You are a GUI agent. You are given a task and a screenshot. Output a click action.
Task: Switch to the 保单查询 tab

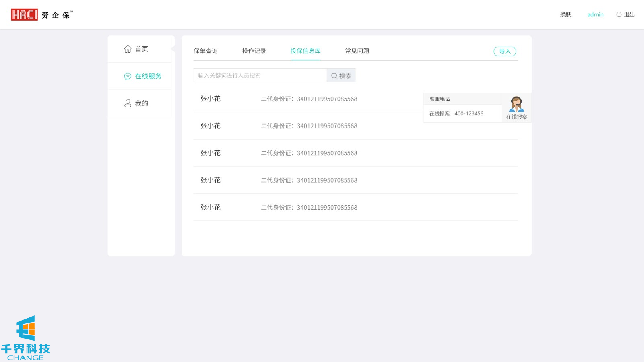click(x=206, y=51)
